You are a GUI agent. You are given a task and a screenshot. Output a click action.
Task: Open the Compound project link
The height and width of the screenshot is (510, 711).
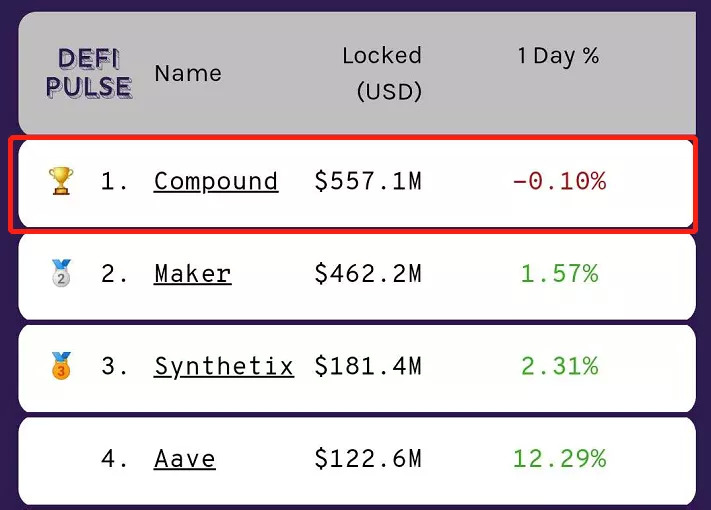pos(216,182)
